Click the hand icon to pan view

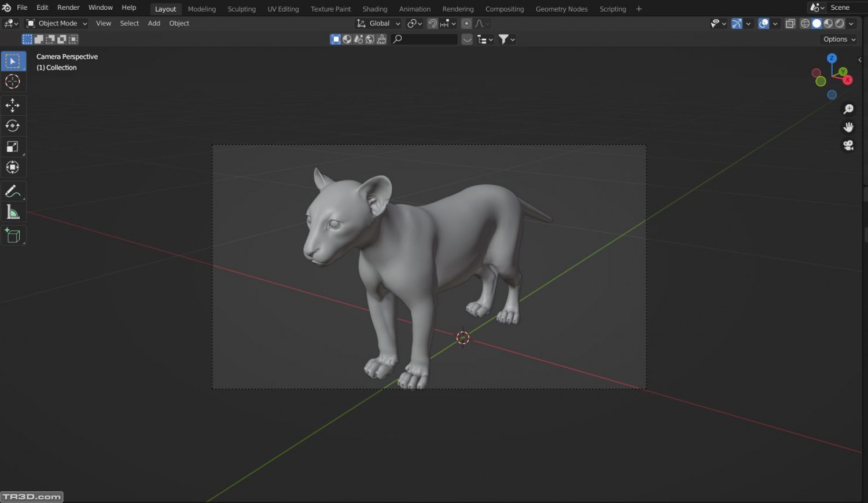pos(848,127)
